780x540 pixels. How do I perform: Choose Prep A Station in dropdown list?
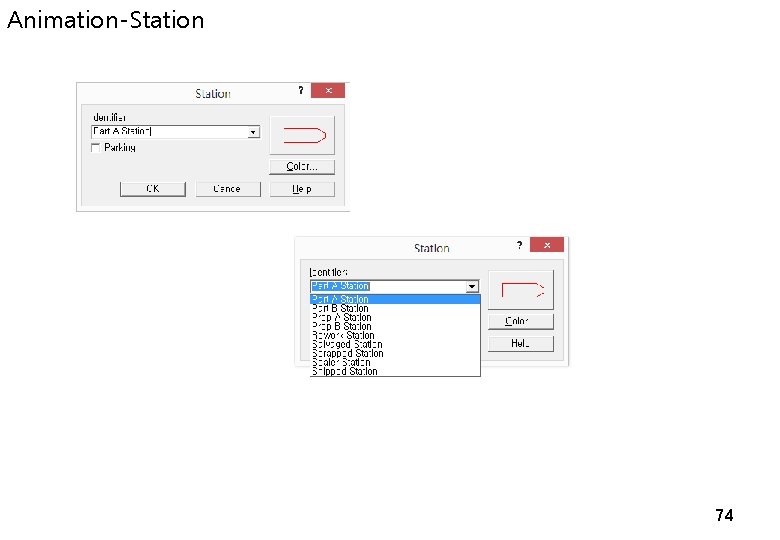(x=395, y=317)
